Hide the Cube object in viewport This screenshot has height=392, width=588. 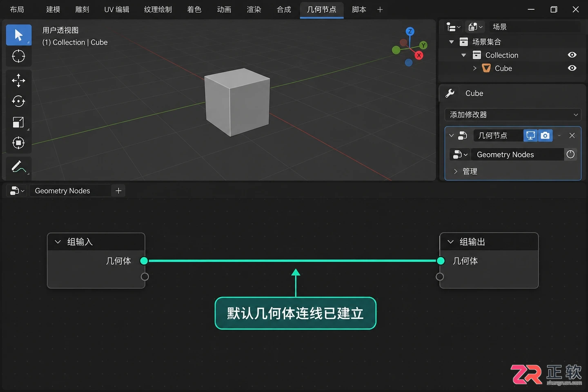[572, 68]
